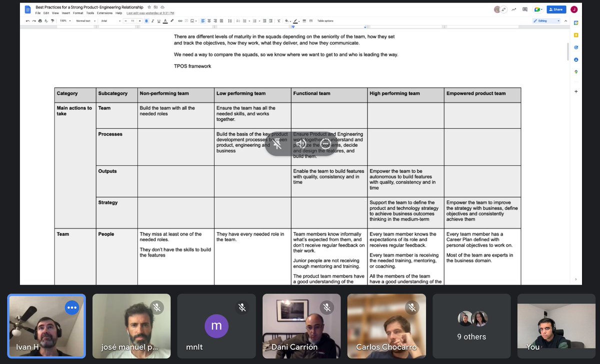Click the Print icon

40,21
